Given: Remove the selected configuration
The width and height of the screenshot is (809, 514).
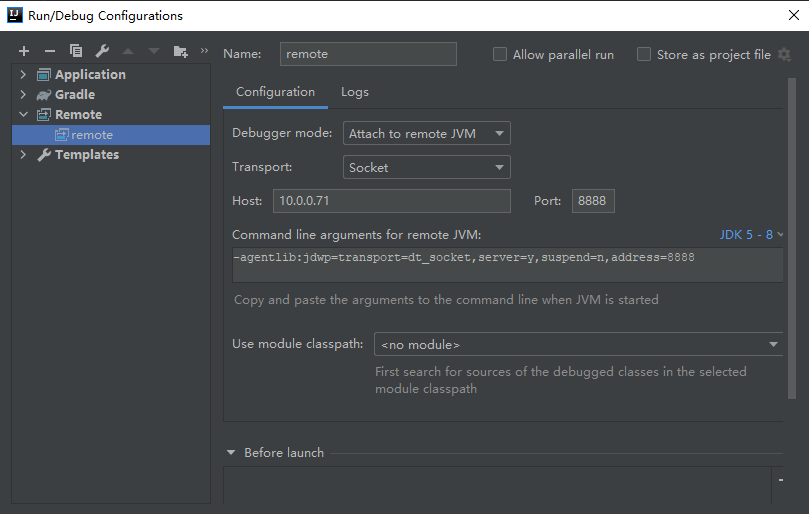Looking at the screenshot, I should (50, 51).
